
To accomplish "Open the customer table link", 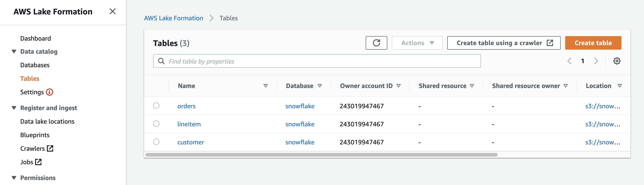I will point(190,142).
